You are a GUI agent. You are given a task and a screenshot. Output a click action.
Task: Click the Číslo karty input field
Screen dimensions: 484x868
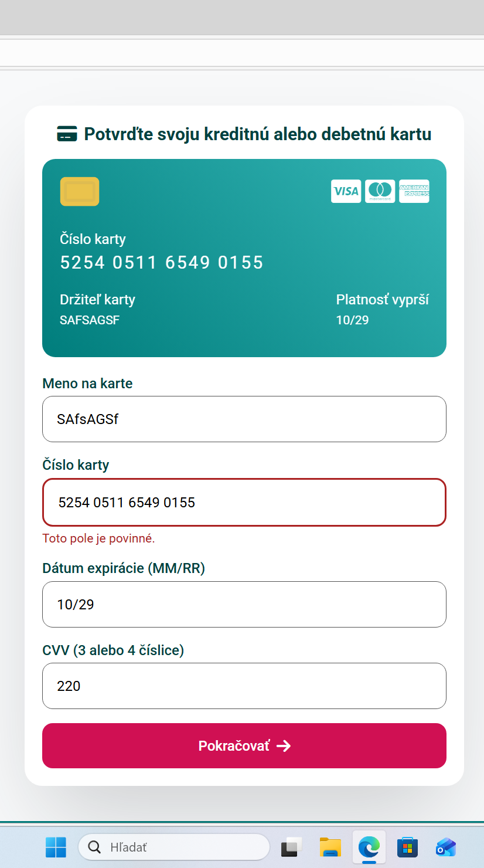tap(244, 503)
